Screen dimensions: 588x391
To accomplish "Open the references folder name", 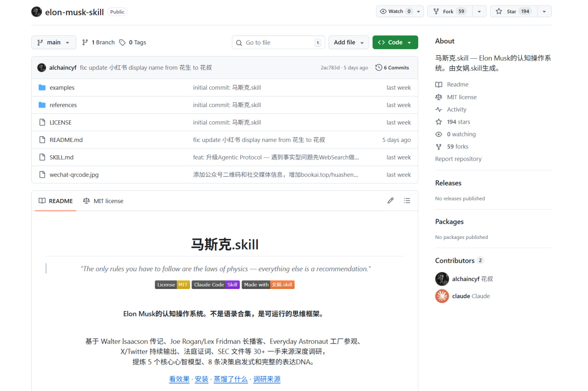I will (63, 105).
